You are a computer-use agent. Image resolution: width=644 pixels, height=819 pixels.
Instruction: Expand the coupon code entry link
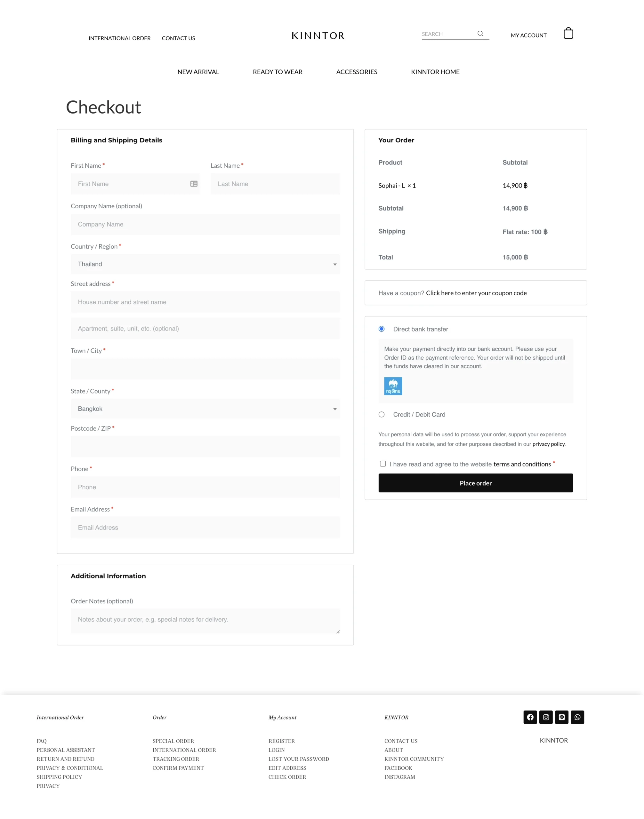click(x=476, y=293)
